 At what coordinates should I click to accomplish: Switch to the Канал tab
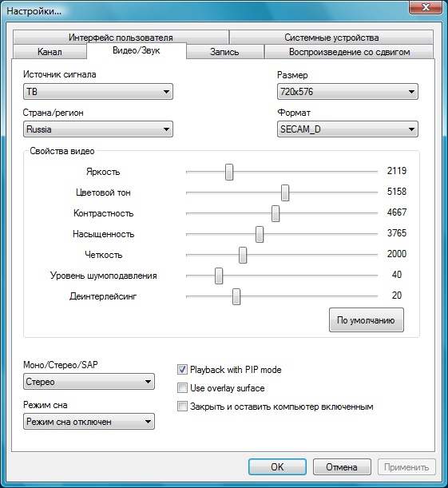(x=50, y=52)
